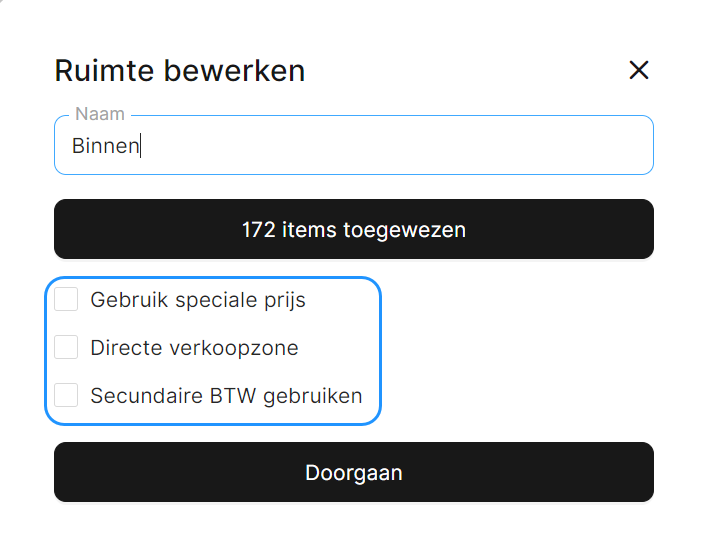Enable the Gebruik speciale prijs checkbox

click(67, 299)
